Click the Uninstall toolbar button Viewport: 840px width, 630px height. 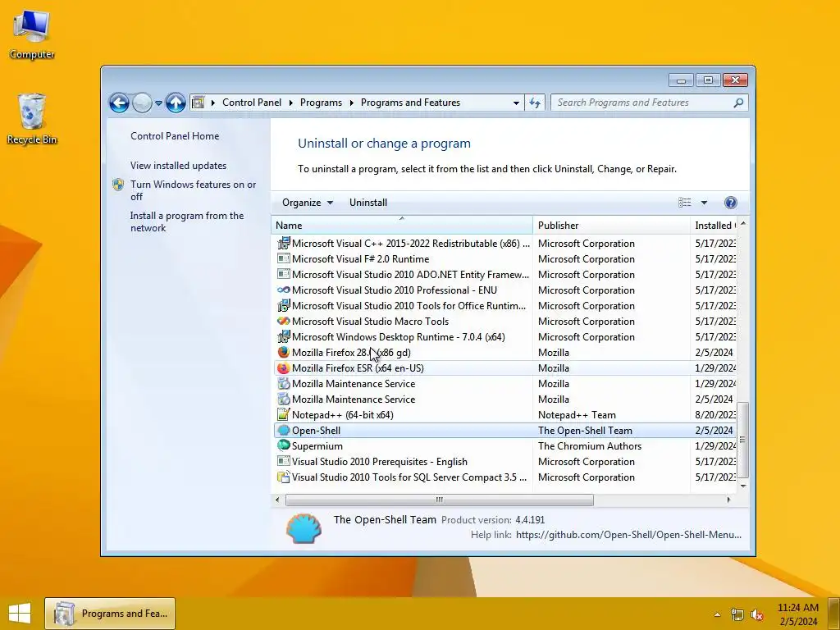coord(368,203)
